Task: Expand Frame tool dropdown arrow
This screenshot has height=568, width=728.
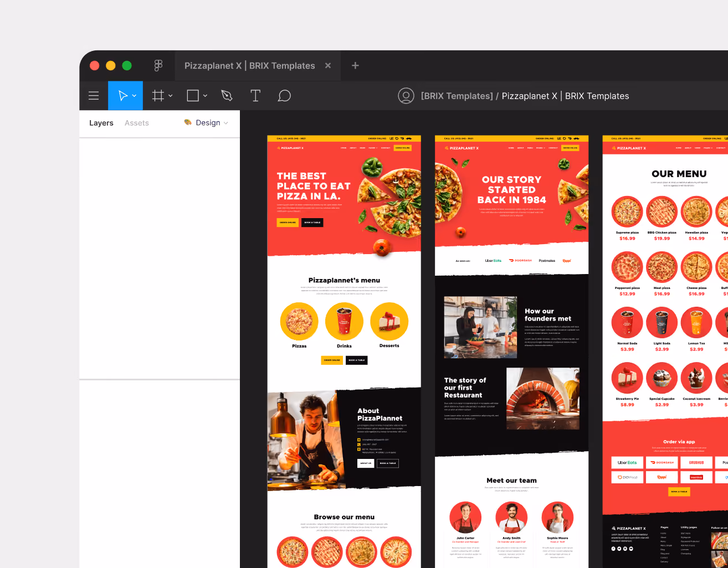Action: 171,96
